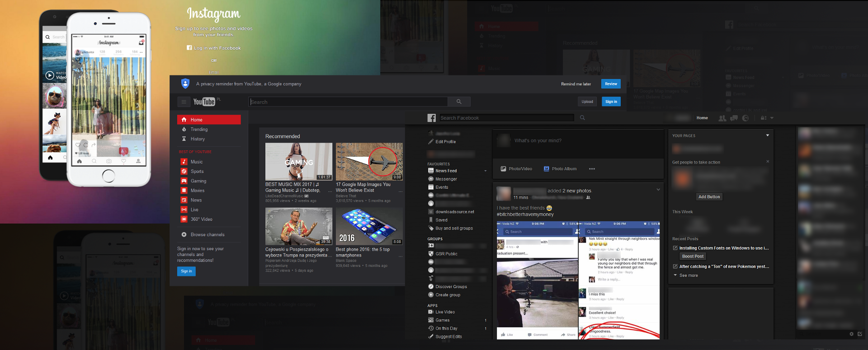
Task: Click Remind me later
Action: click(576, 84)
